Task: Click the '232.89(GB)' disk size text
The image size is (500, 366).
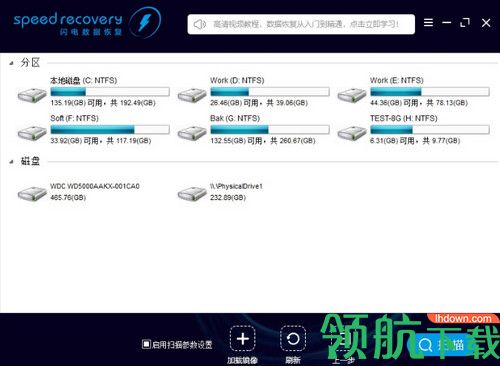Action: point(228,198)
